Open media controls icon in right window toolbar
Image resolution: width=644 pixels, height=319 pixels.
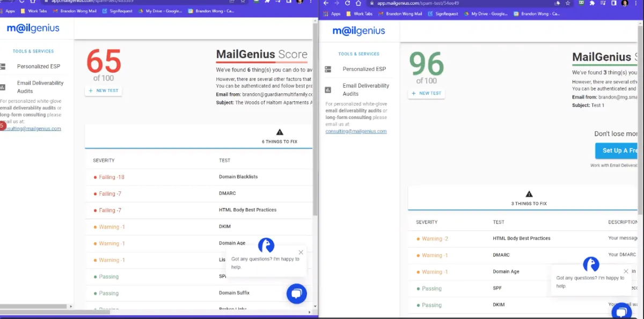(x=603, y=3)
